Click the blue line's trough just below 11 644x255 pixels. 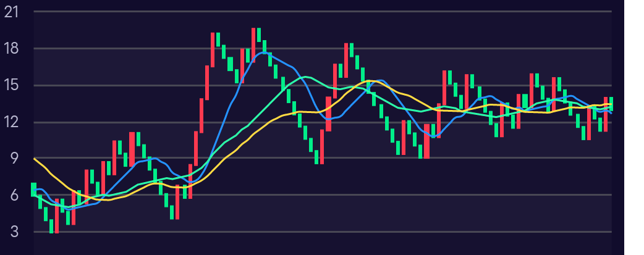click(433, 135)
